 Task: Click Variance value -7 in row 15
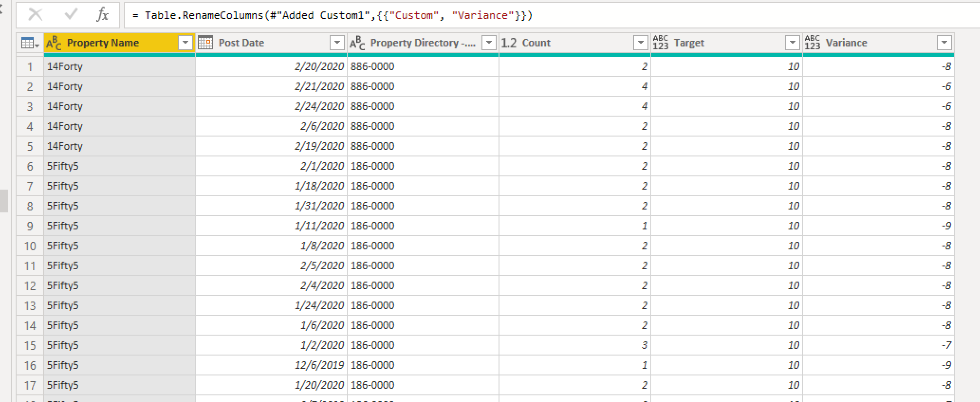click(x=878, y=346)
